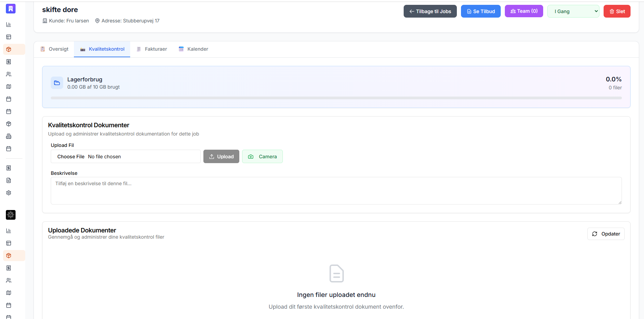Click the black sunburst logo icon
This screenshot has width=644, height=319.
coord(11,215)
